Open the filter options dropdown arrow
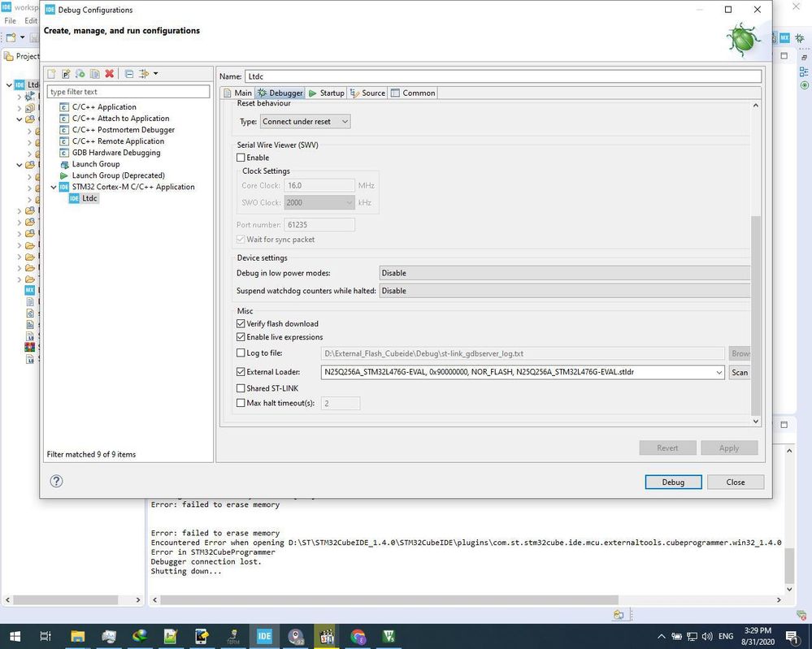This screenshot has height=649, width=812. (155, 74)
